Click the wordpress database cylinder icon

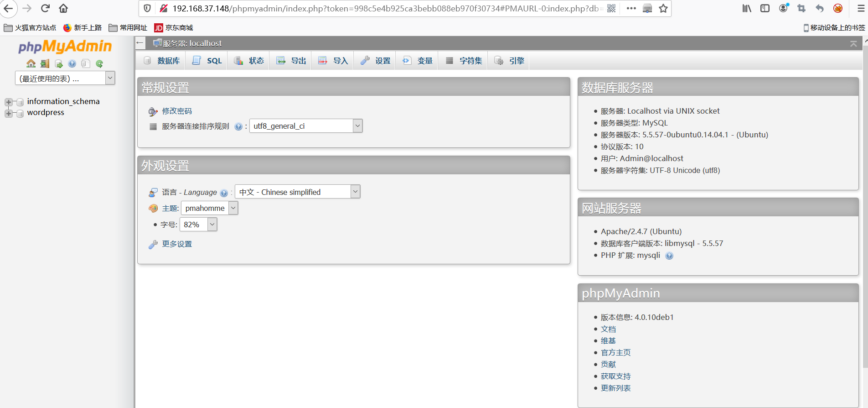pos(20,113)
